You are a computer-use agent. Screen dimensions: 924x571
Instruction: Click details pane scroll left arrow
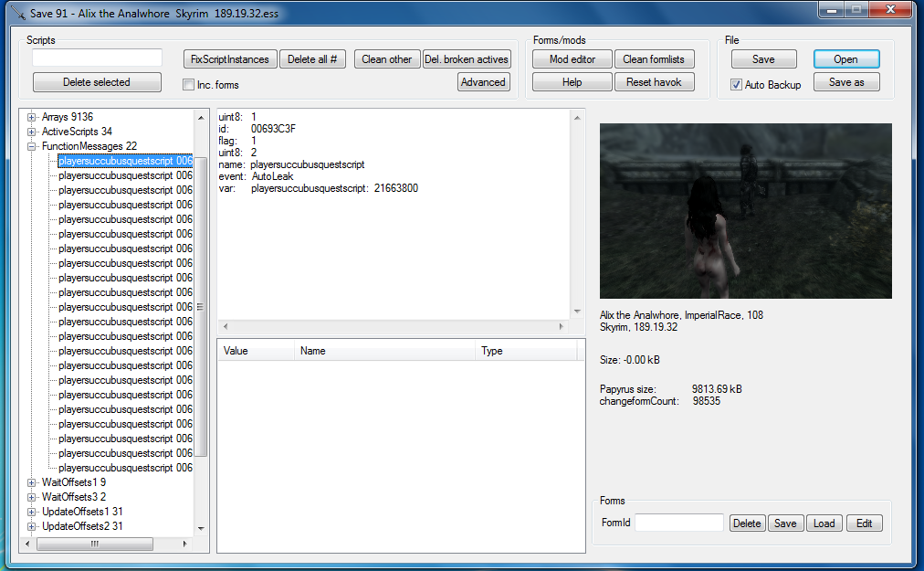pos(226,326)
